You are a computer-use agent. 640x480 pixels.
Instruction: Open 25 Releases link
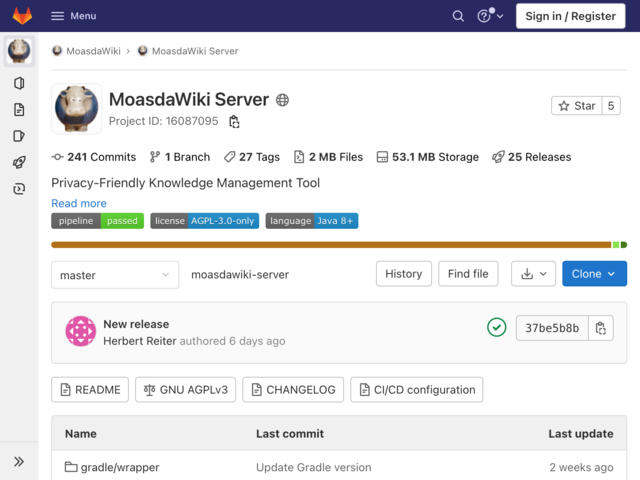531,157
